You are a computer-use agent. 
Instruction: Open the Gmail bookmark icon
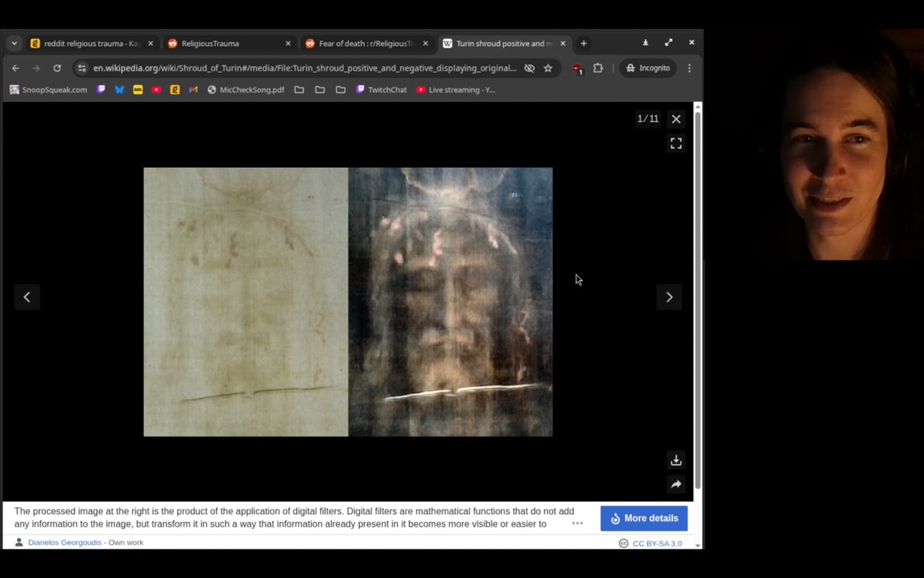click(x=193, y=90)
